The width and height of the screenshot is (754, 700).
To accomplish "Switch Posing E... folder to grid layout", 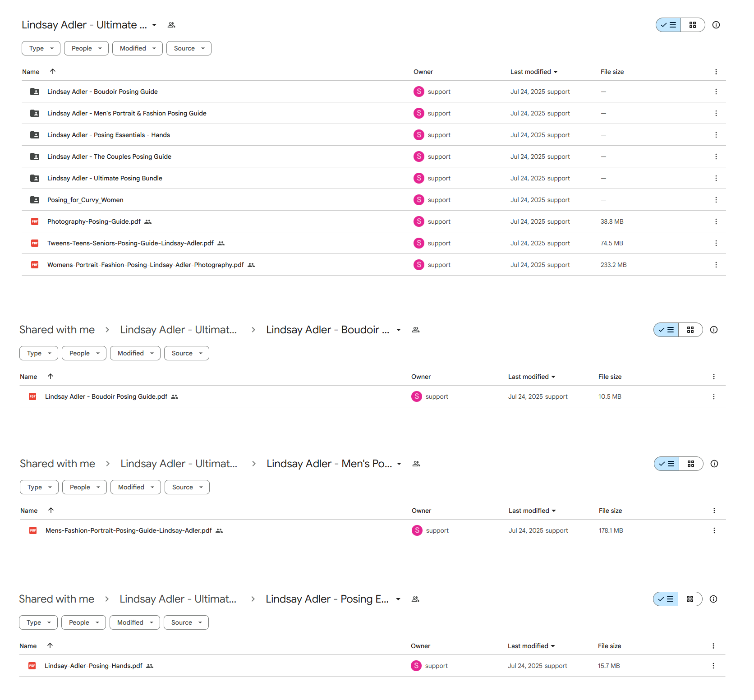I will (x=690, y=599).
